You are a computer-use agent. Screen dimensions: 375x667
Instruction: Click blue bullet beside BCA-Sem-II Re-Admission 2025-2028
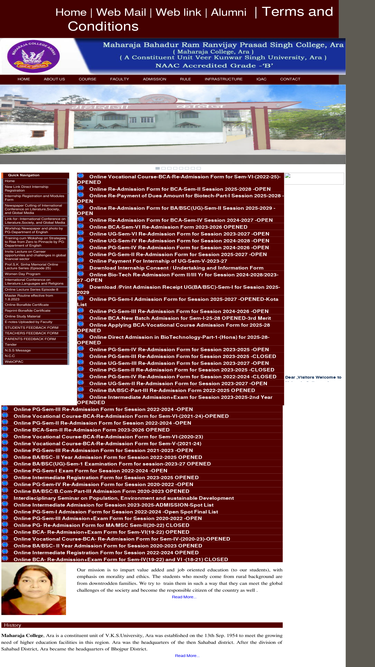(80, 188)
